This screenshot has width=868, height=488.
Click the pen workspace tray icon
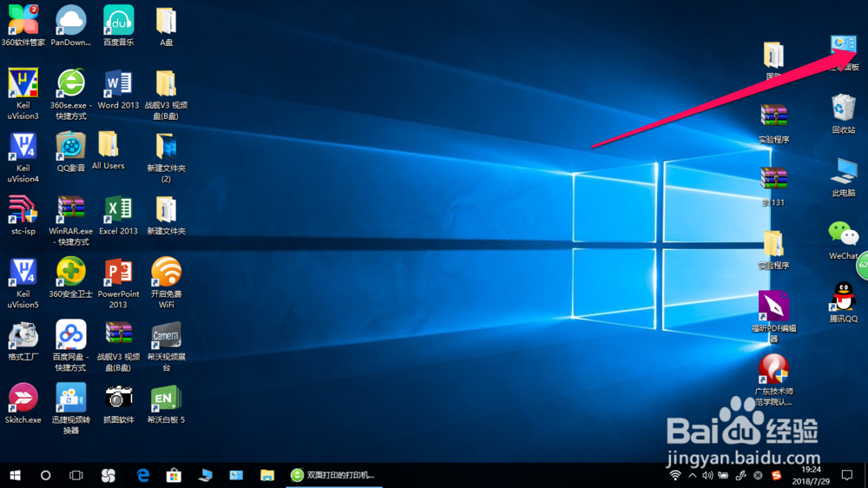[x=740, y=475]
